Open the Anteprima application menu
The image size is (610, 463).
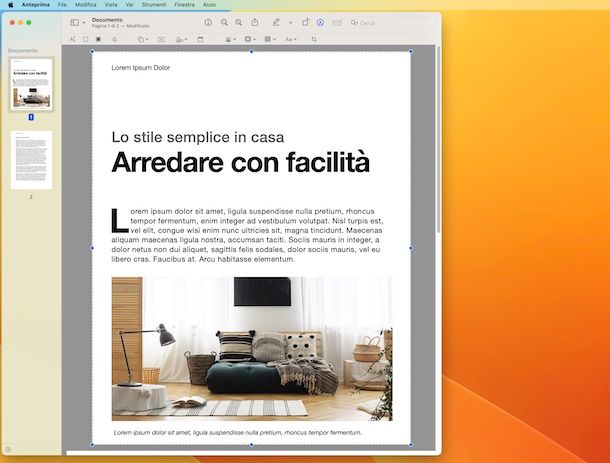click(x=35, y=5)
